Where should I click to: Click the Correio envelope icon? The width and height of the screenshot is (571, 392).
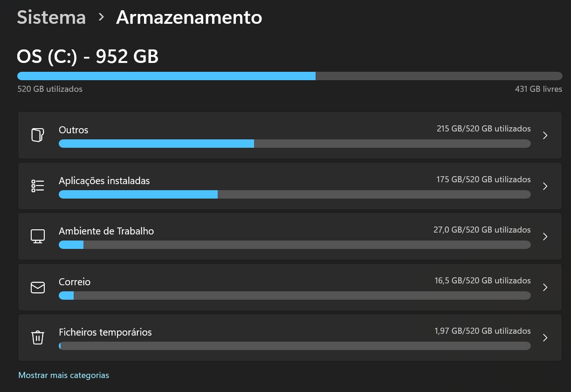pos(38,287)
